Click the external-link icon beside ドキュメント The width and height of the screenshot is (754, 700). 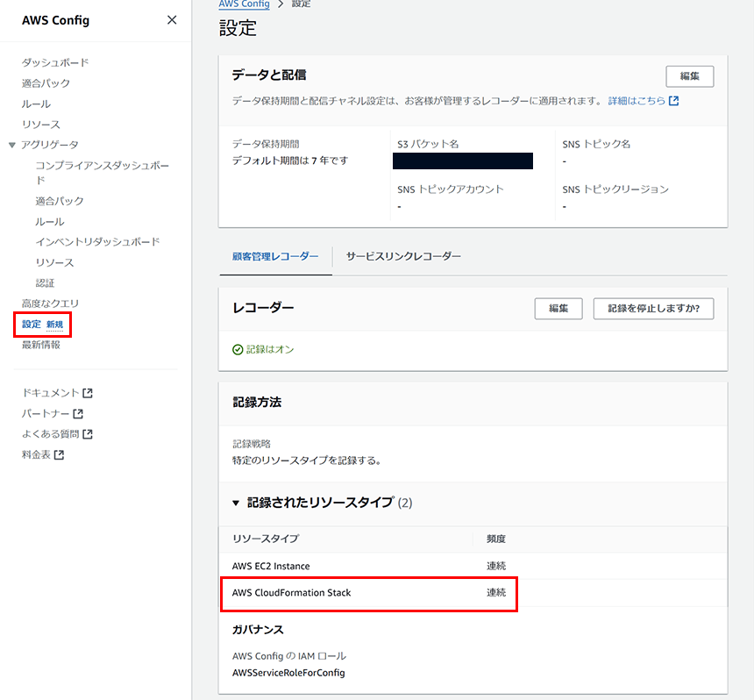coord(88,393)
